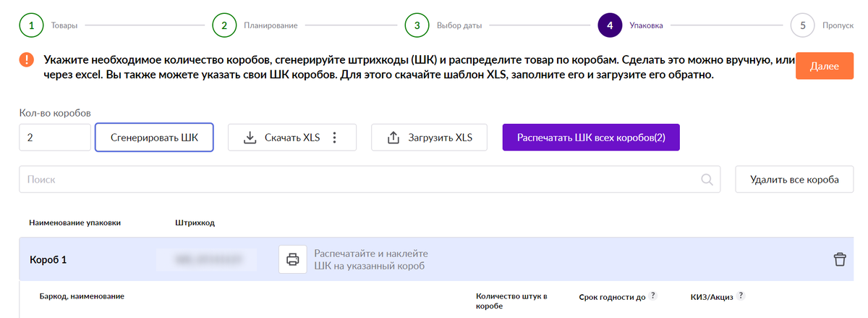Viewport: 868px width, 318px height.
Task: Click the Распечатайте и наклейте ШК hint text
Action: (x=371, y=259)
